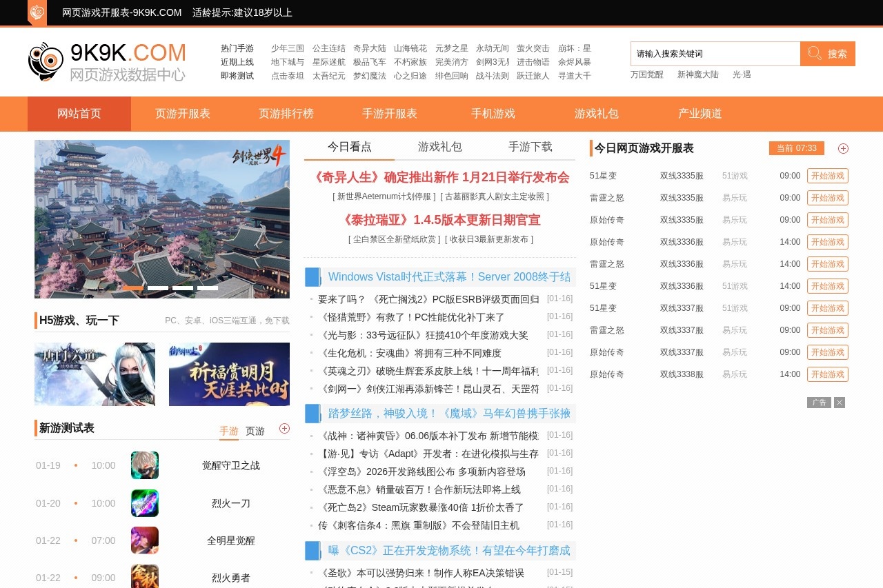Screen dimensions: 883x588
Task: Click the orange logo icon in top bar
Action: point(37,12)
